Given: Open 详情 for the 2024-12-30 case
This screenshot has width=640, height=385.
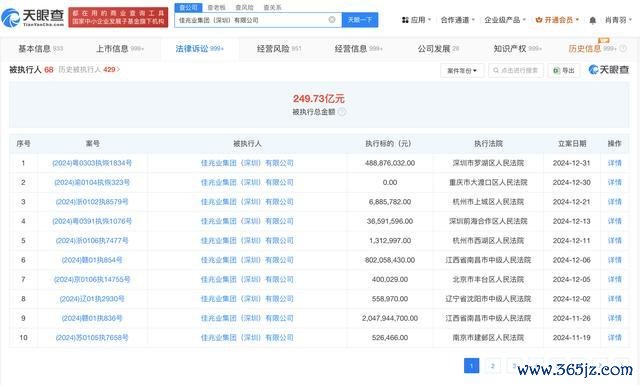Looking at the screenshot, I should tap(614, 182).
